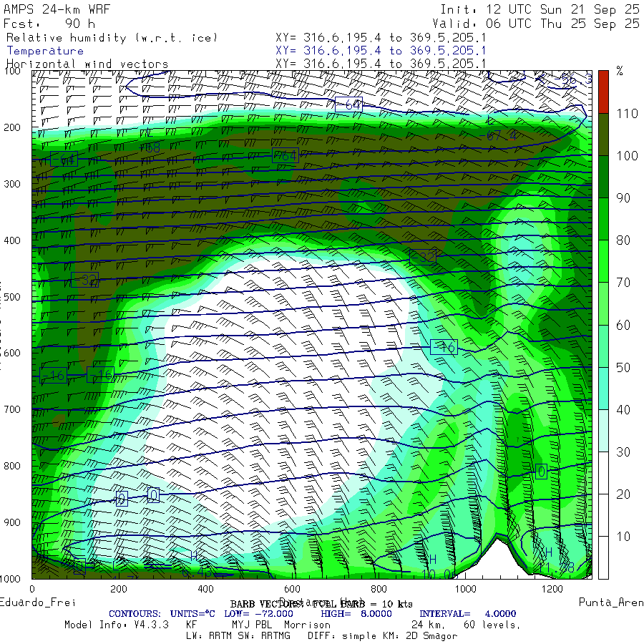
Task: Click the "H" high marker above "10.0"
Action: click(x=432, y=559)
